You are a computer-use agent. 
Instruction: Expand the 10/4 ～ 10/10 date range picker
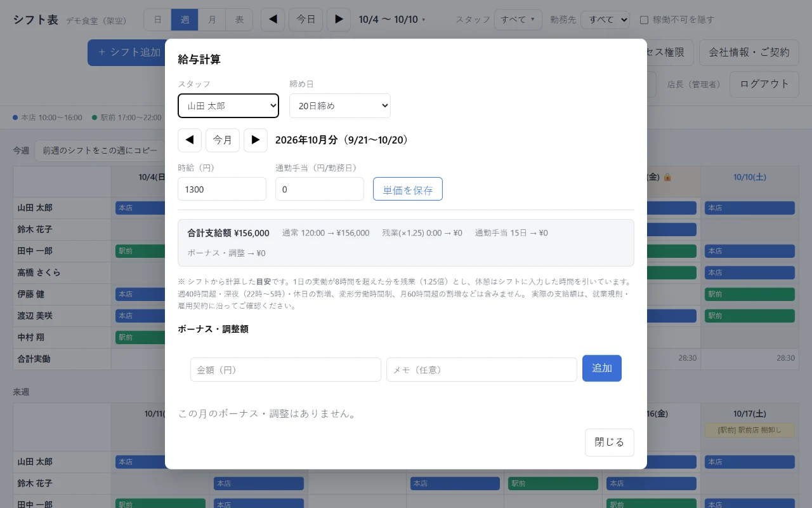pyautogui.click(x=392, y=20)
